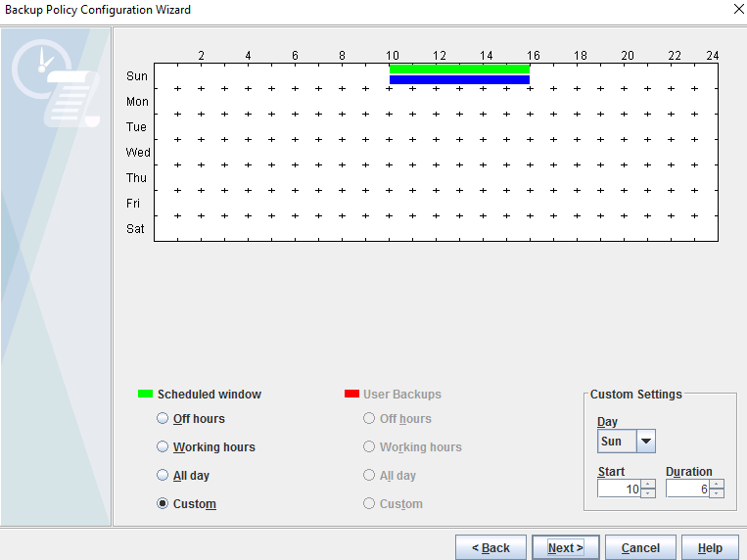This screenshot has width=747, height=560.
Task: Click the red User Backups legend swatch
Action: 351,395
